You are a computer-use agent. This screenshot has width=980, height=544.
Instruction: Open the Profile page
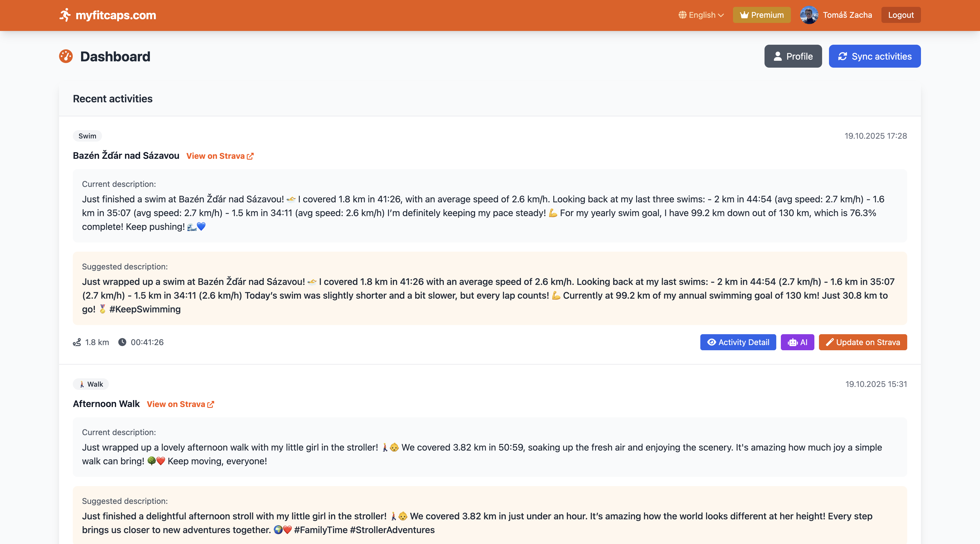point(793,56)
